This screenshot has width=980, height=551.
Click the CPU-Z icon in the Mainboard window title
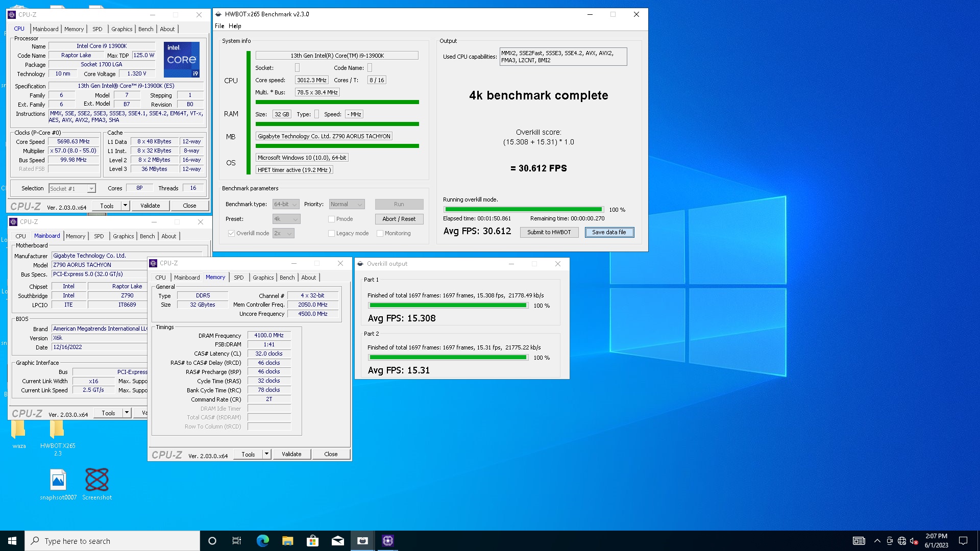tap(13, 222)
